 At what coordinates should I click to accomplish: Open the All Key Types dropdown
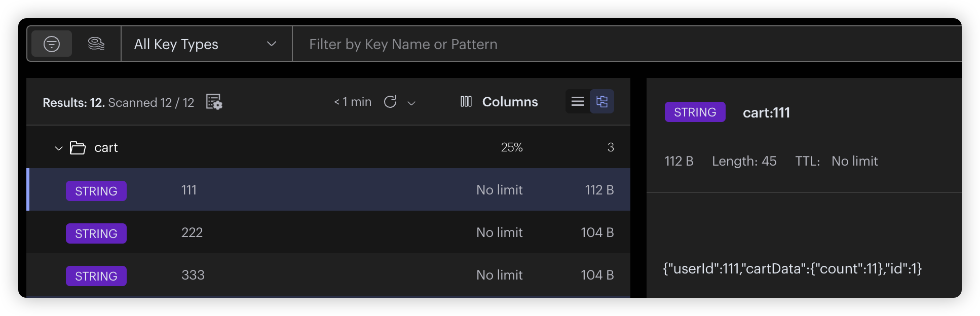(x=206, y=44)
